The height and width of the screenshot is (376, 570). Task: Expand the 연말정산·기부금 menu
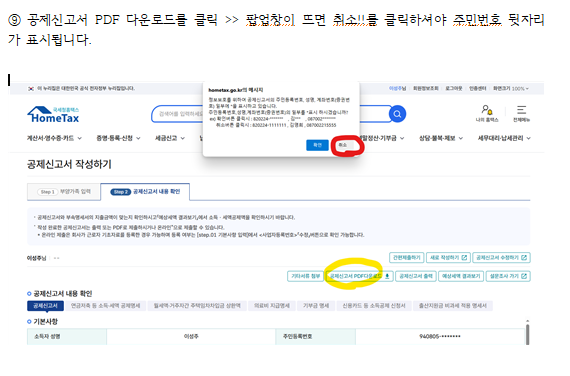click(382, 138)
